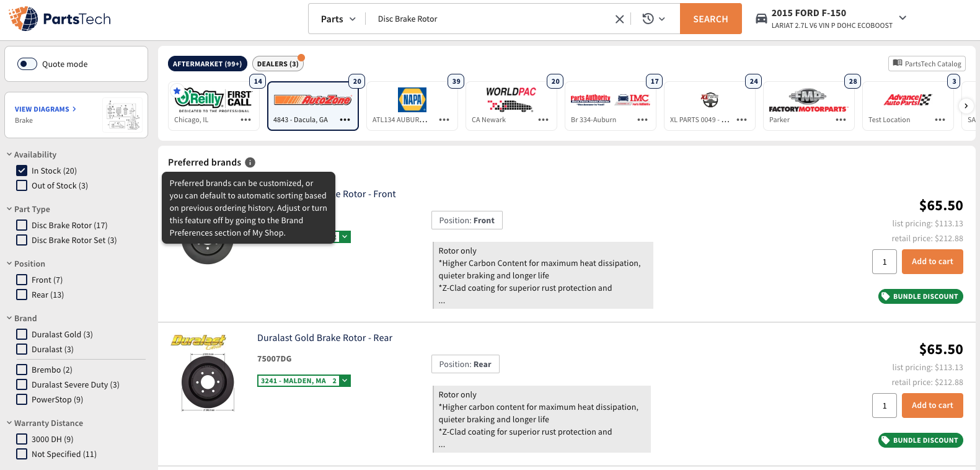Open O'Reilly First Call supplier options dots
Viewport: 980px width, 470px height.
click(x=246, y=120)
